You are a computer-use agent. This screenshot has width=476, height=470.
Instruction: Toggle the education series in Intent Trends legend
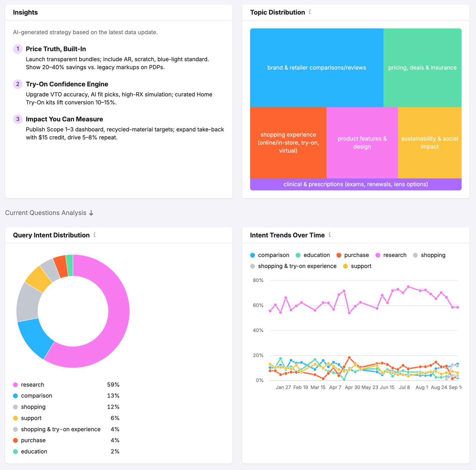tap(313, 255)
